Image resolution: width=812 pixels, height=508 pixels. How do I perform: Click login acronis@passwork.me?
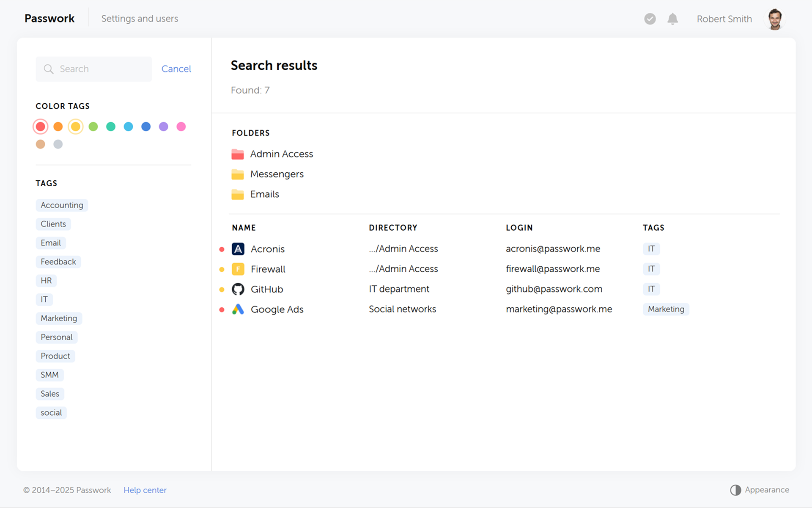[x=553, y=249]
